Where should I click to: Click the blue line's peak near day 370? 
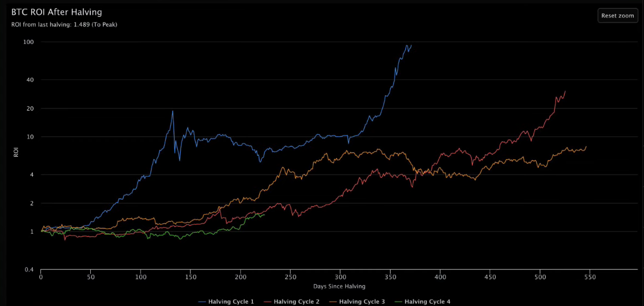coord(407,45)
